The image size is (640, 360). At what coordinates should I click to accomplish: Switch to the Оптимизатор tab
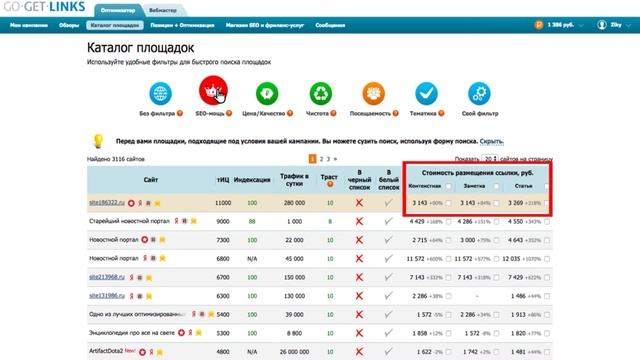(118, 10)
